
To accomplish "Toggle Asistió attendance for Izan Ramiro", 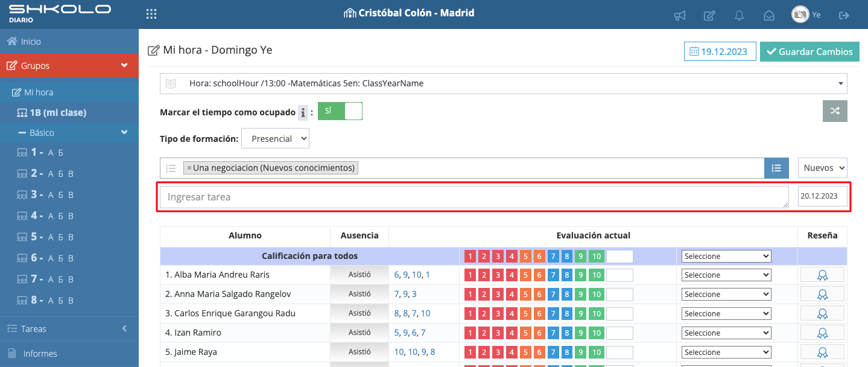I will pyautogui.click(x=360, y=333).
